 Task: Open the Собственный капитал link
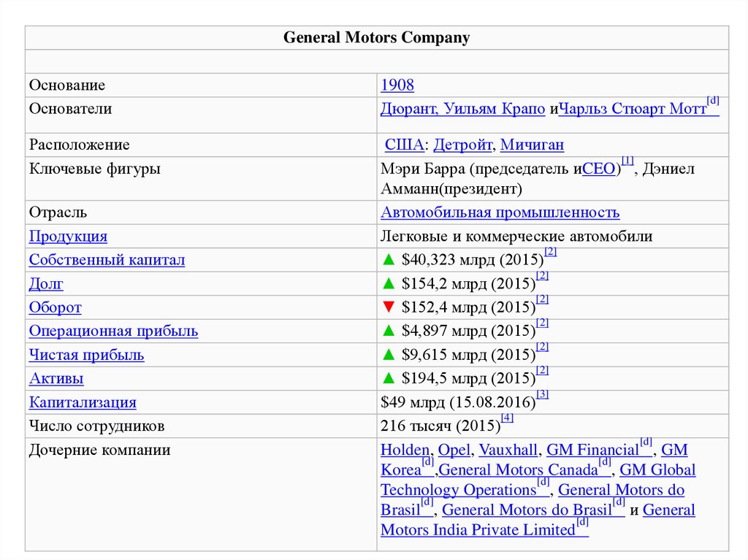107,260
